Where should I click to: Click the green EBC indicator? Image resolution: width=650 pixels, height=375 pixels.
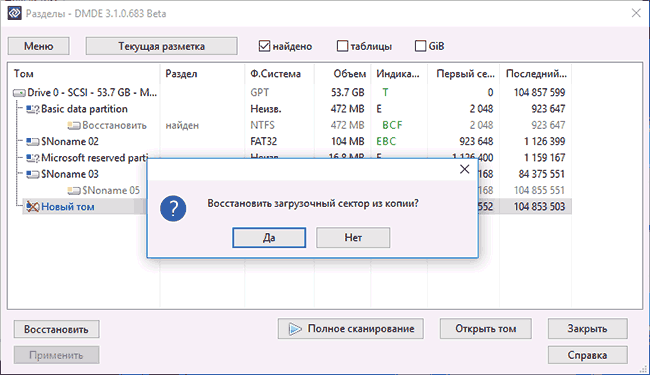click(386, 142)
